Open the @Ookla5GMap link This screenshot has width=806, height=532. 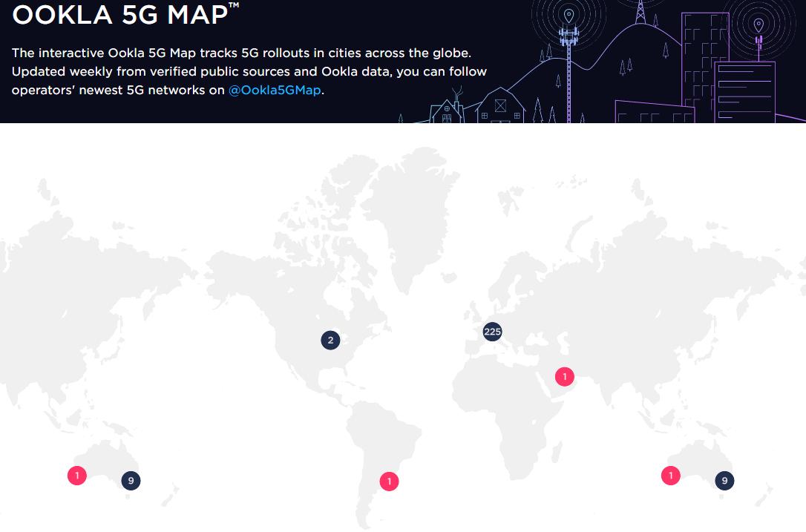coord(275,90)
